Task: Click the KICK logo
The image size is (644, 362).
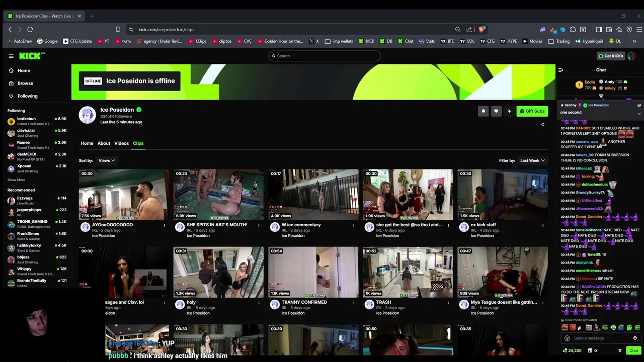Action: 32,56
